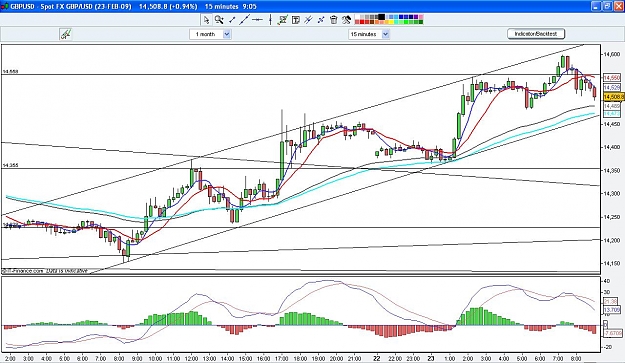The height and width of the screenshot is (363, 625).
Task: Click the 14,150 price scale label
Action: pos(611,263)
